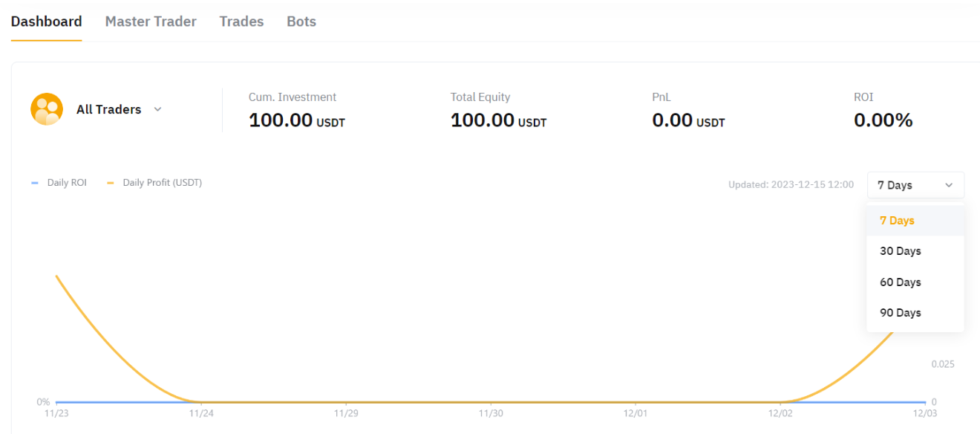980x434 pixels.
Task: Click the PnL 0.00 USDT figure
Action: 688,120
